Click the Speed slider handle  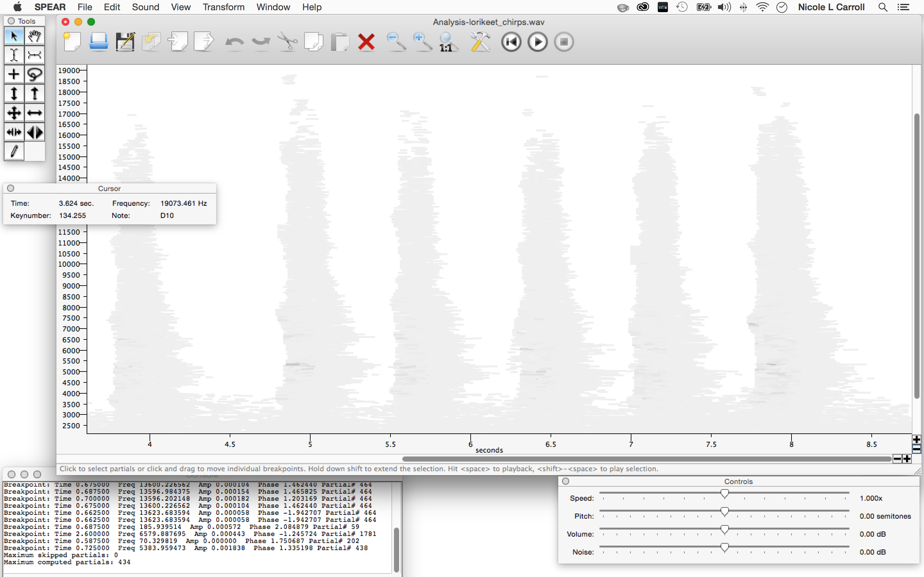point(724,494)
